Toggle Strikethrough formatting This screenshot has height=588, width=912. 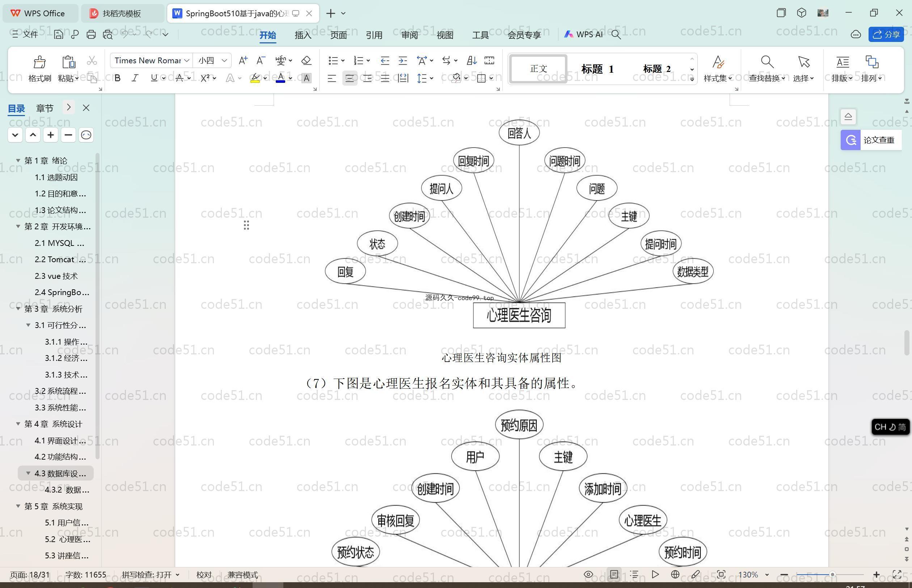click(180, 78)
